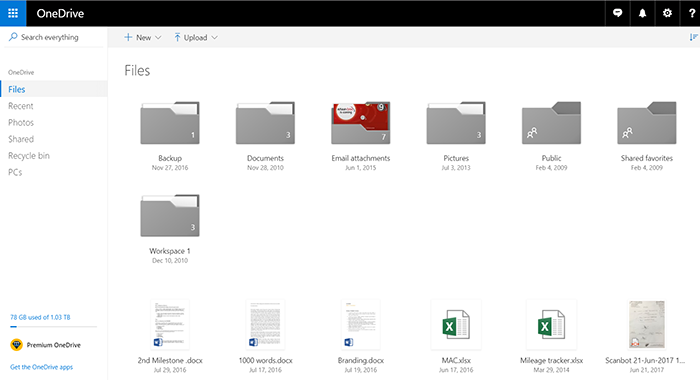
Task: Select Files in the sidebar
Action: click(54, 89)
